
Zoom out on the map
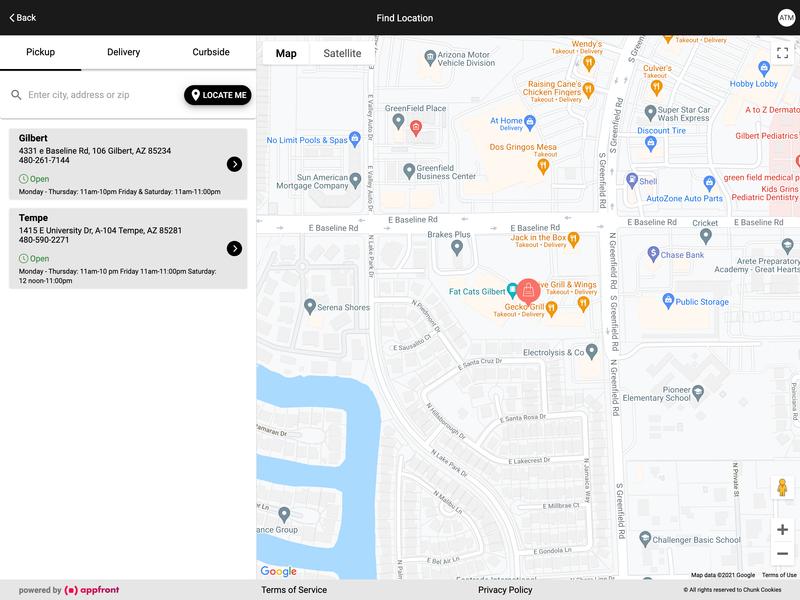[782, 553]
